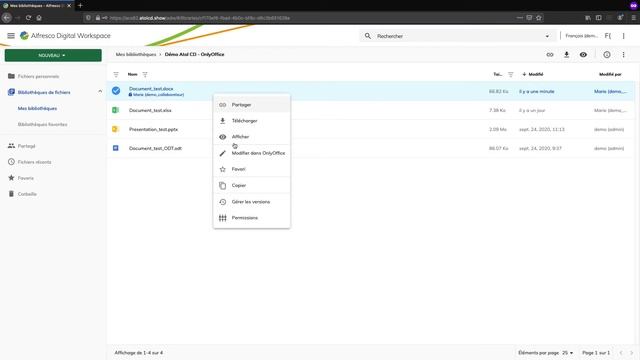Open Fichiers personnels in sidebar
640x360 pixels.
tap(38, 76)
